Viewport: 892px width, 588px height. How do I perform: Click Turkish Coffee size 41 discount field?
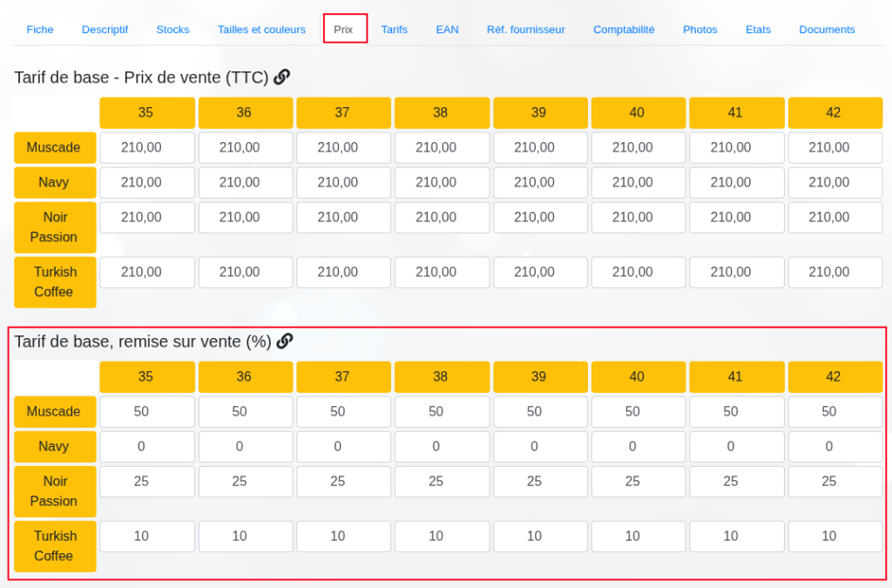coord(736,537)
